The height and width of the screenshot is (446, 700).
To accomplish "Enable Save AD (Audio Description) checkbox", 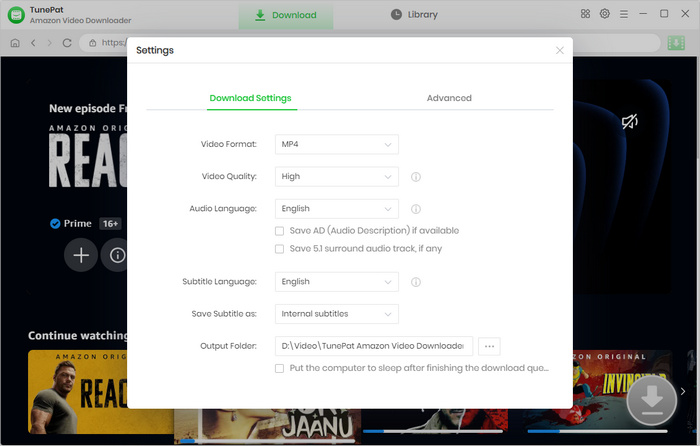I will [280, 231].
